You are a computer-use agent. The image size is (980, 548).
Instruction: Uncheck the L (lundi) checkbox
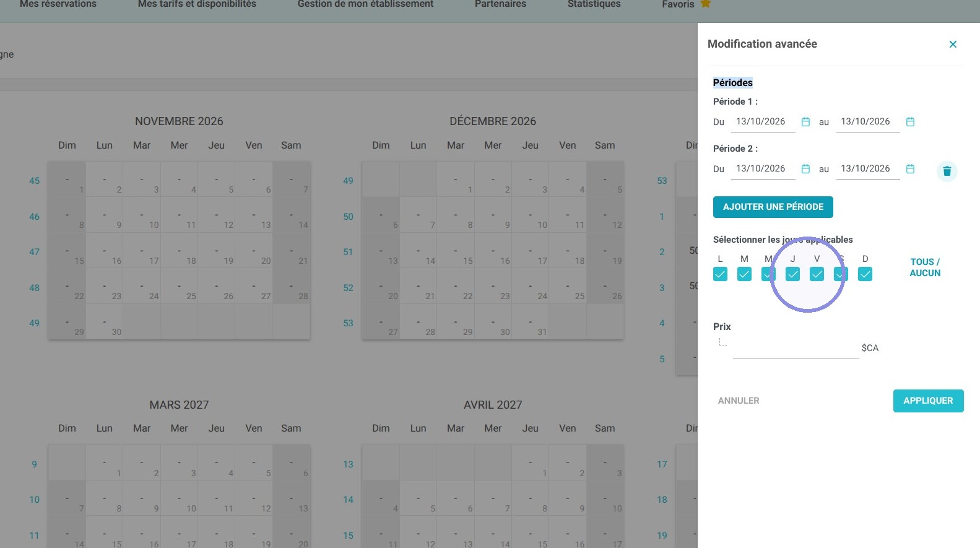720,274
